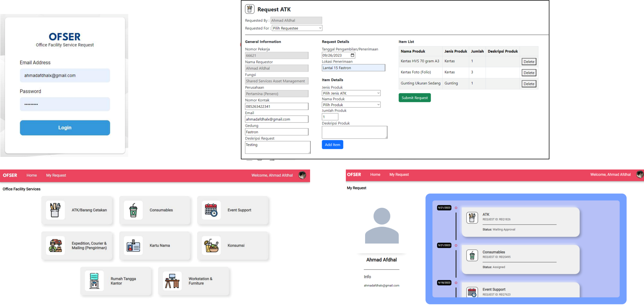Click the Lokasi Penerimaan input field
Image resolution: width=644 pixels, height=306 pixels.
tap(353, 68)
